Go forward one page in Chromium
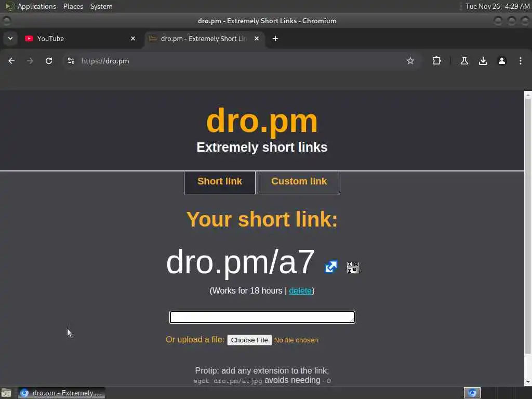Screen dimensions: 532x399 point(30,61)
